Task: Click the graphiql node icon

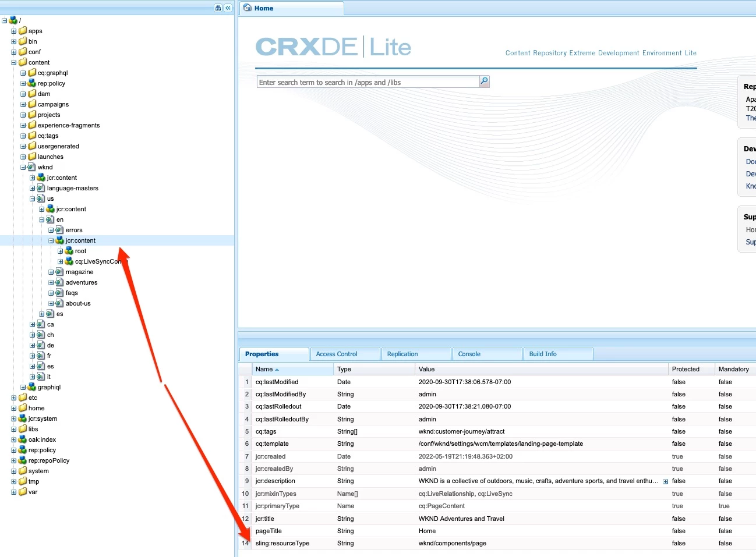Action: coord(32,387)
